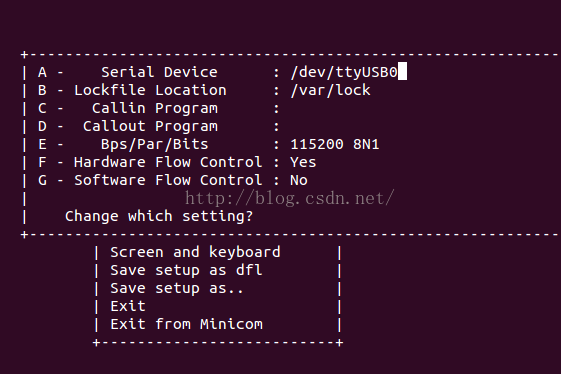Click the Change which setting? prompt

[x=159, y=217]
